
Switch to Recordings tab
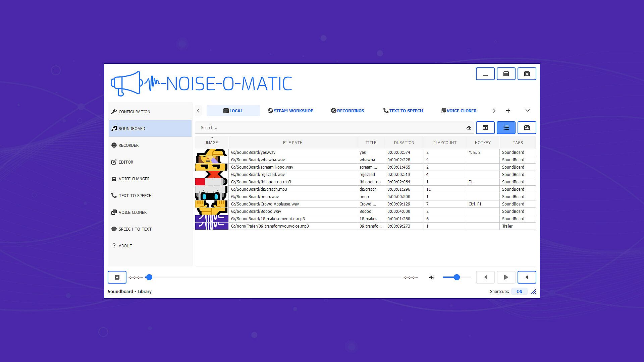pos(347,111)
